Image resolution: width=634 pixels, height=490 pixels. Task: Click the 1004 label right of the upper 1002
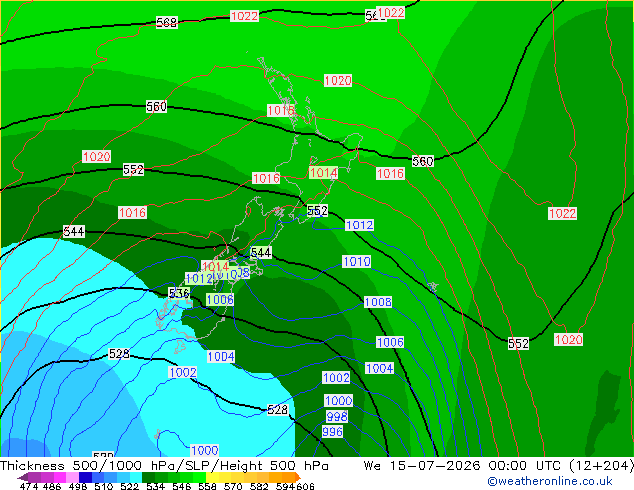tap(379, 368)
